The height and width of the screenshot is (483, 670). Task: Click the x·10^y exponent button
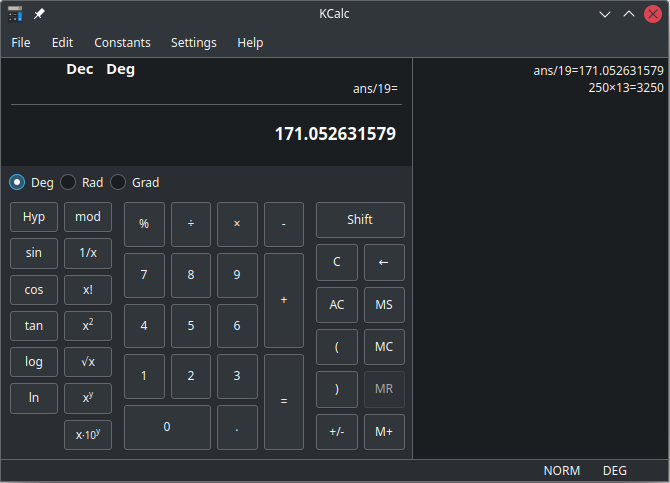point(88,435)
